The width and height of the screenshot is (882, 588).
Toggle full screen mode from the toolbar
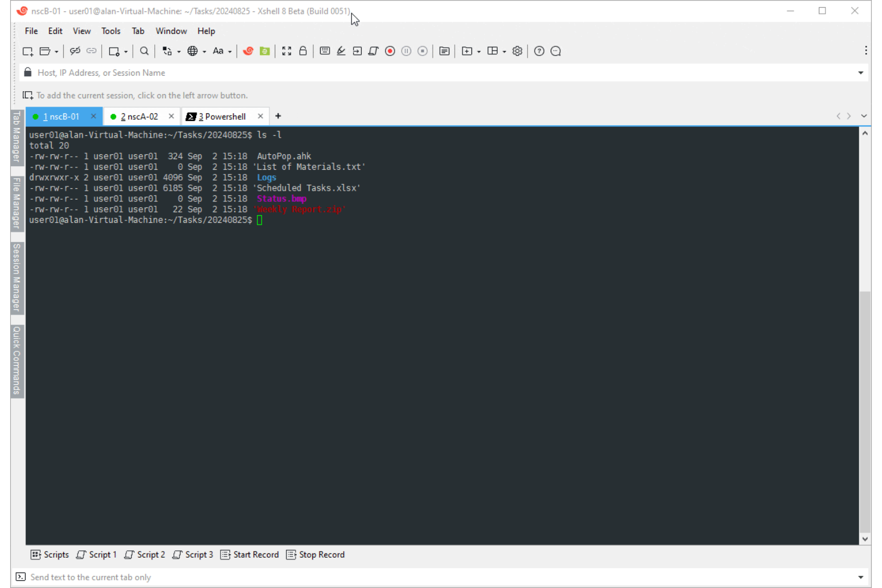pos(287,51)
